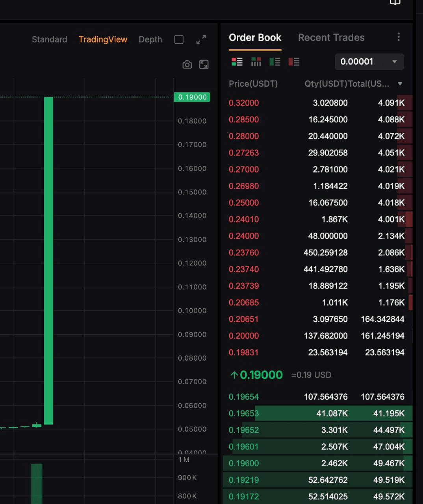Select the Standard chart view
Image resolution: width=423 pixels, height=504 pixels.
coord(50,39)
